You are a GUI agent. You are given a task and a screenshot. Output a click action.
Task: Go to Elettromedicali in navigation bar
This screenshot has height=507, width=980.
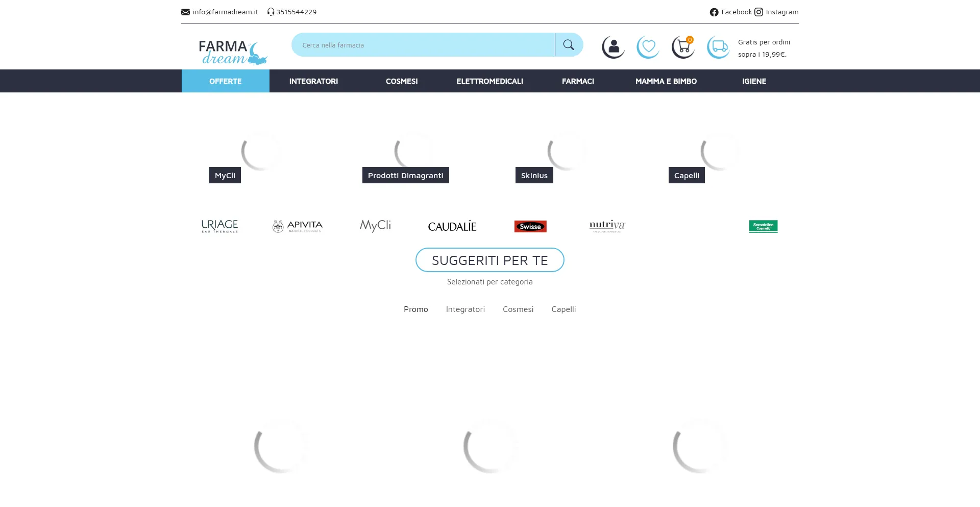point(489,81)
